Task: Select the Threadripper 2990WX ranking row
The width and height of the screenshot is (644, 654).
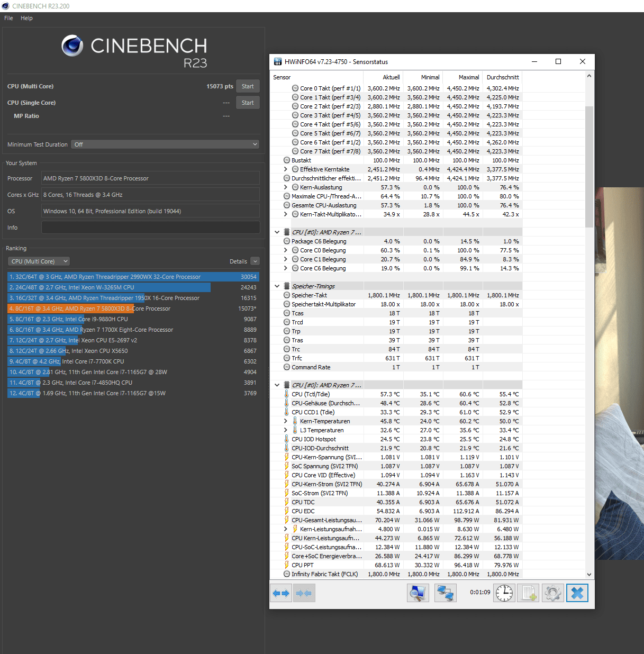Action: (x=133, y=277)
